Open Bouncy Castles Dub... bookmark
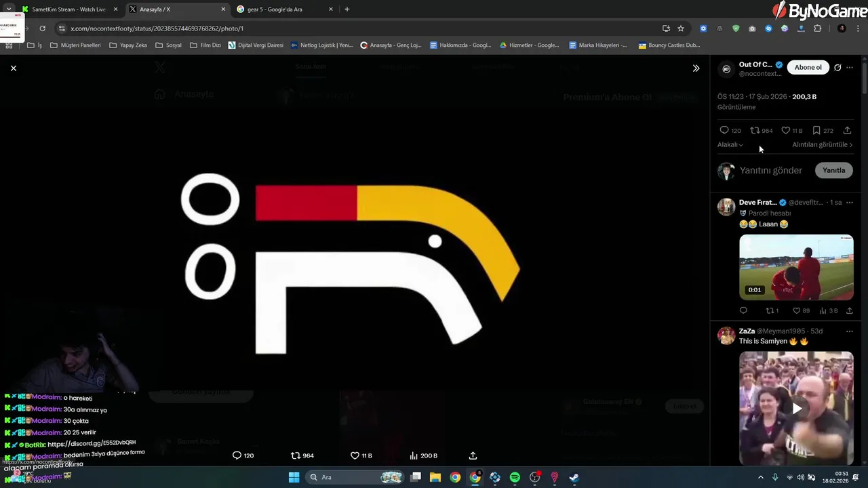Screen dimensions: 868x488 point(669,45)
